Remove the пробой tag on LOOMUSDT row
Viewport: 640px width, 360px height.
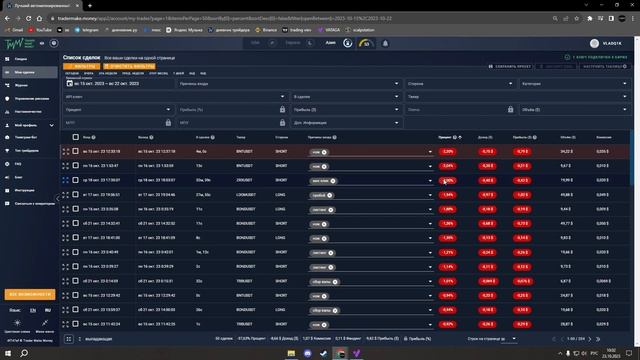(x=329, y=195)
